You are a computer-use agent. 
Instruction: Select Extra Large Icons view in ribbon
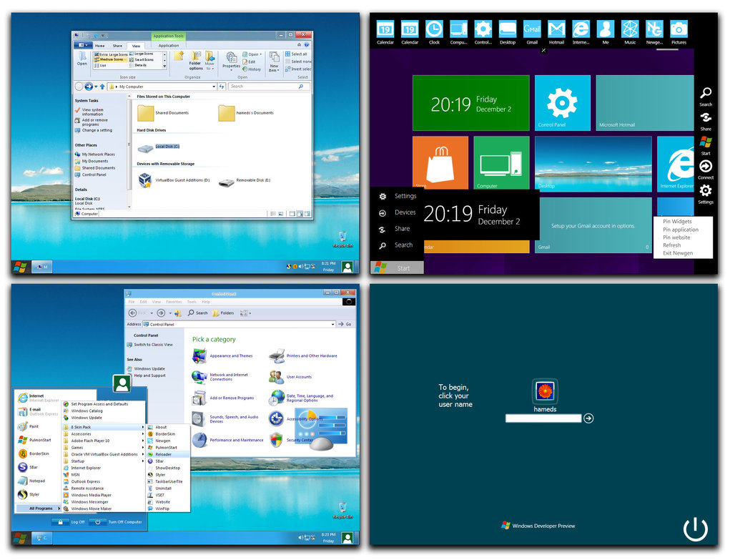pyautogui.click(x=111, y=54)
